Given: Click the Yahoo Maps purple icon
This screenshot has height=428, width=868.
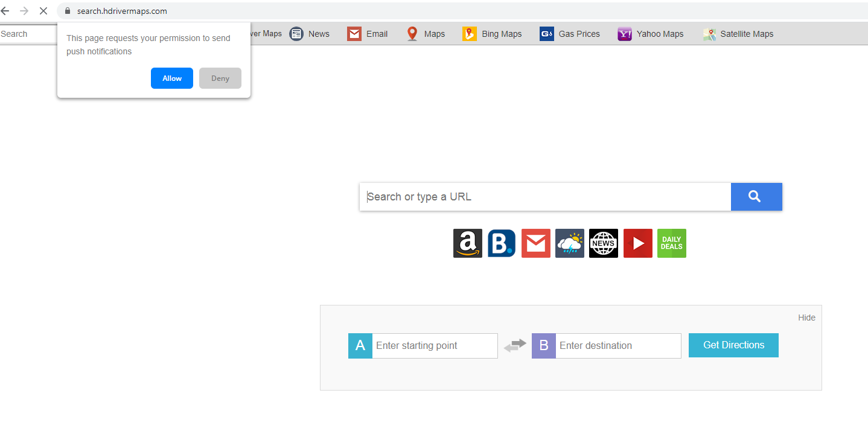Looking at the screenshot, I should pos(625,34).
